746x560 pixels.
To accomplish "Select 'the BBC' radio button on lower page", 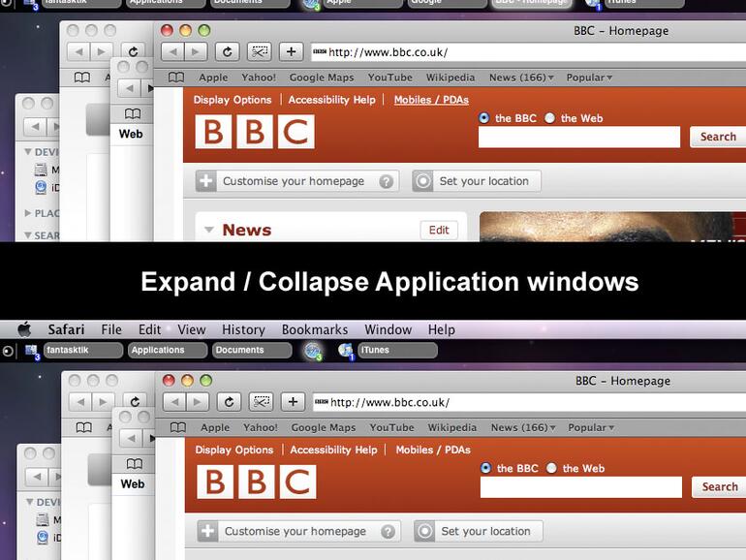I will pos(485,468).
